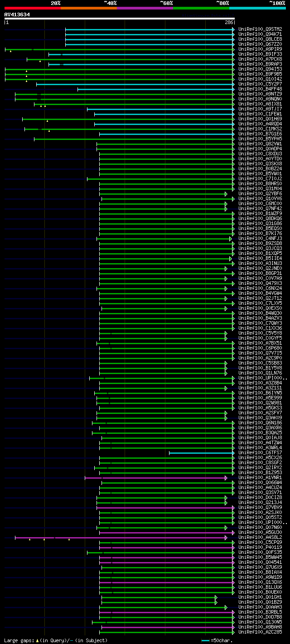
Task: Select the UniRef100_Q2YBF6 label
Action: [260, 194]
